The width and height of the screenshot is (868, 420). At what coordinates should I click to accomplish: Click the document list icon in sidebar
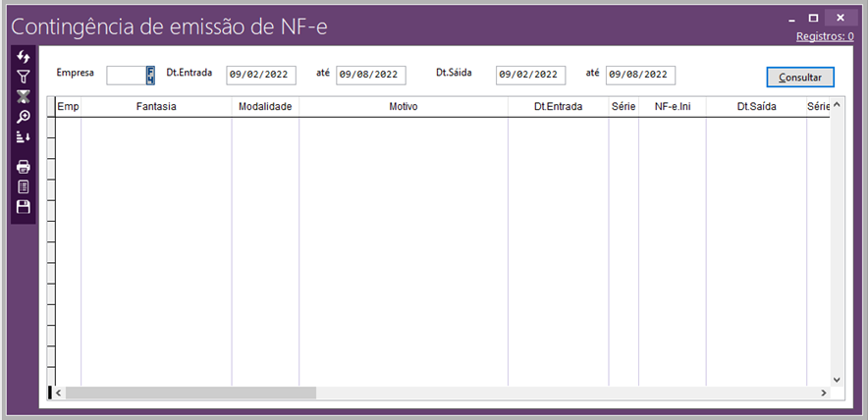(24, 186)
